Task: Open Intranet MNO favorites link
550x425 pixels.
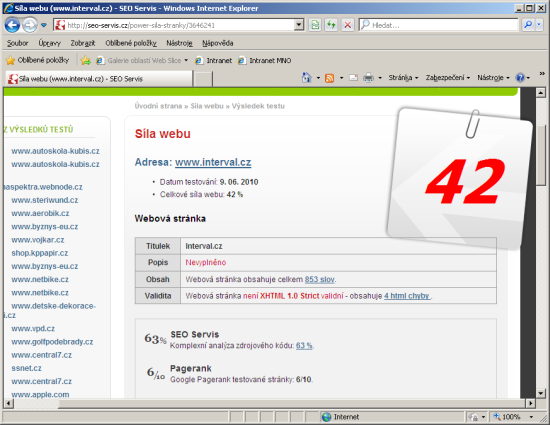Action: click(265, 61)
